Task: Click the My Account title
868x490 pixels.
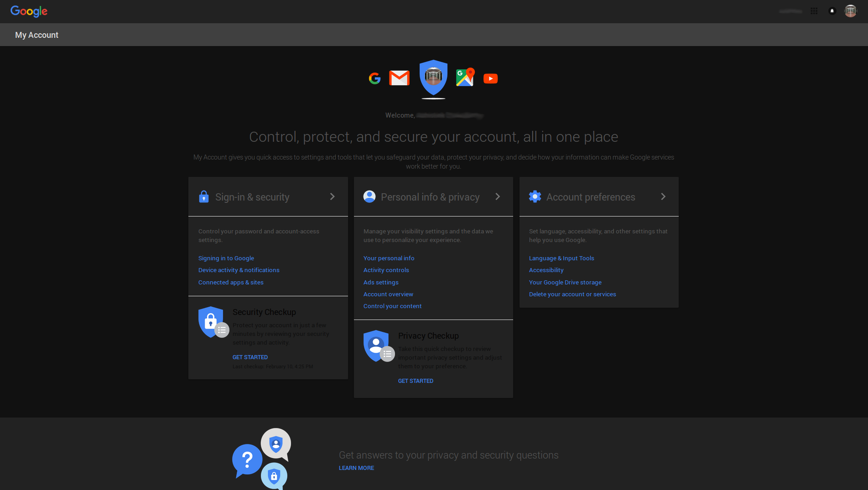Action: click(x=36, y=35)
